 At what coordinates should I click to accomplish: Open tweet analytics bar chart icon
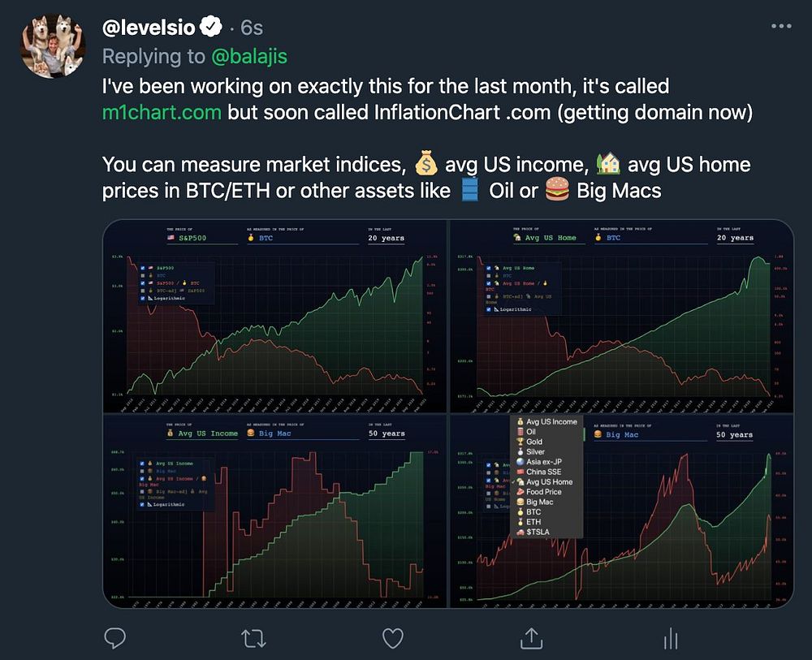click(671, 639)
